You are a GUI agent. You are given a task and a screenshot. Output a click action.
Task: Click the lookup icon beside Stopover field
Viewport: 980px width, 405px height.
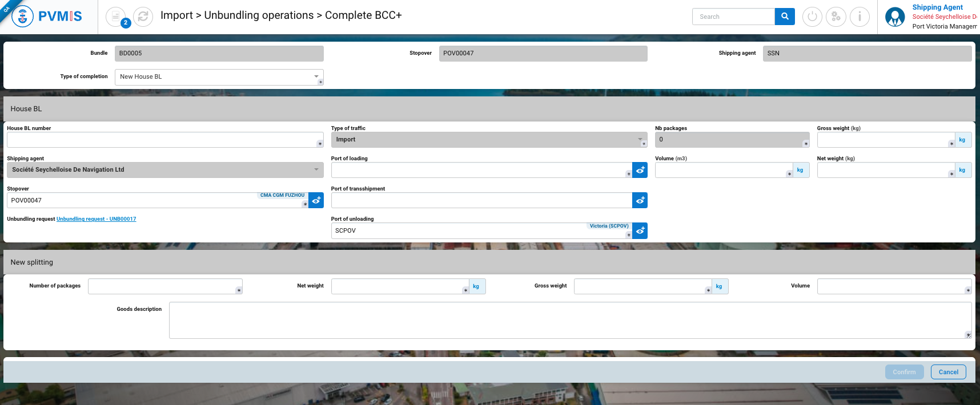click(x=316, y=200)
